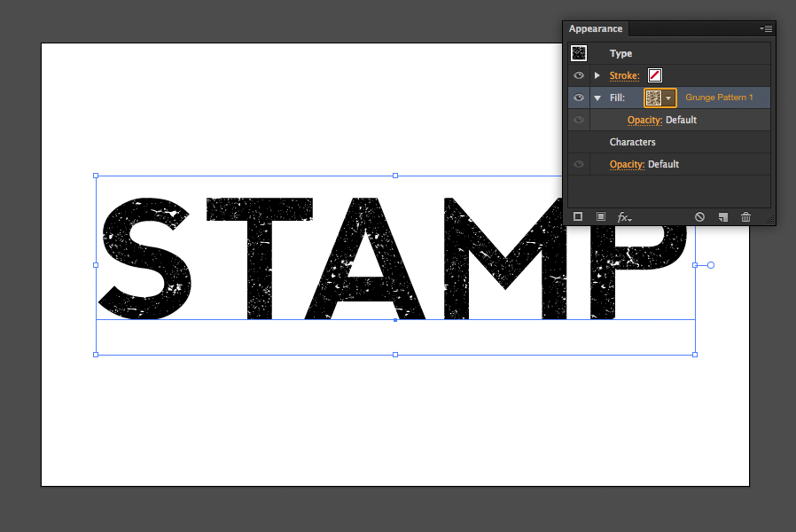Duplicate the selected appearance item
The height and width of the screenshot is (532, 796).
tap(722, 215)
